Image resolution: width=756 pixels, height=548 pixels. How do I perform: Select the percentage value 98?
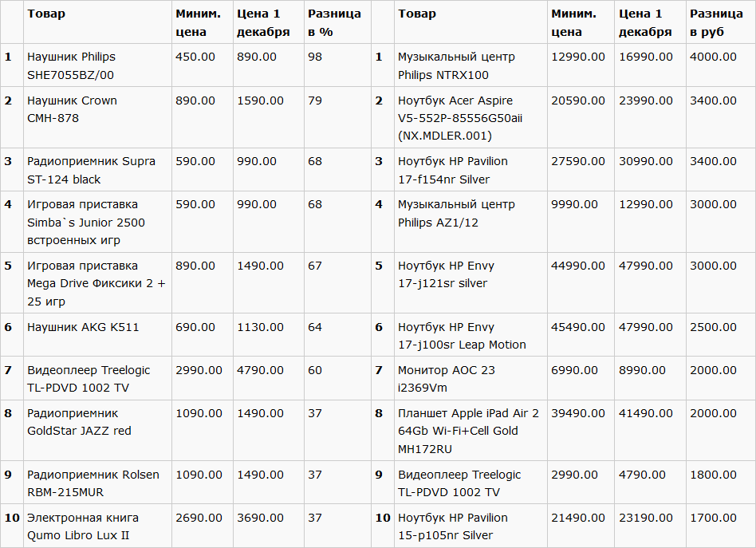(x=315, y=57)
